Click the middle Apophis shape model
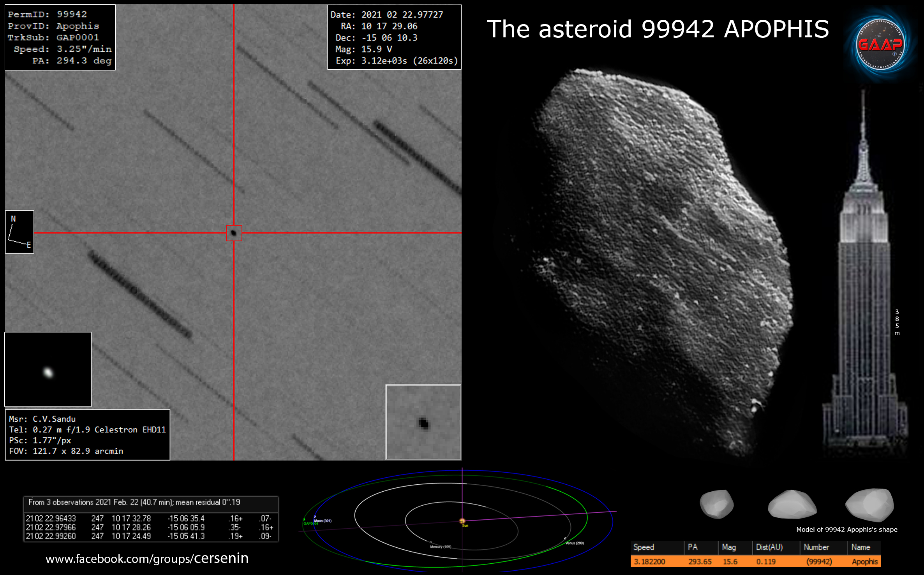 click(792, 505)
